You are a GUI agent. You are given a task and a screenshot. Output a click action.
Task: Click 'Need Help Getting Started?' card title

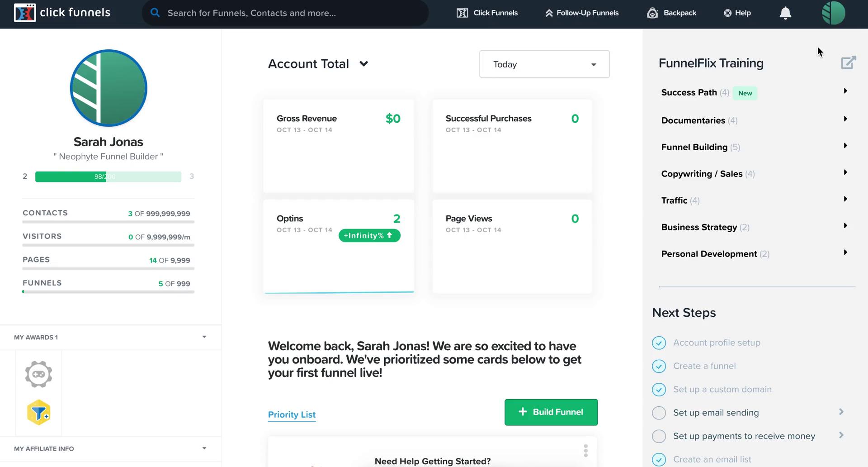pos(433,461)
